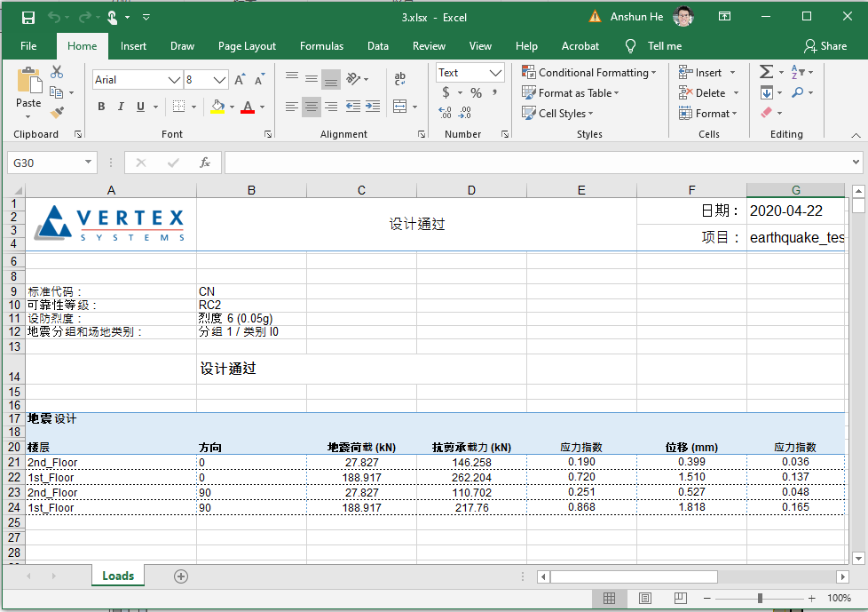Click the Borders icon

pos(178,107)
